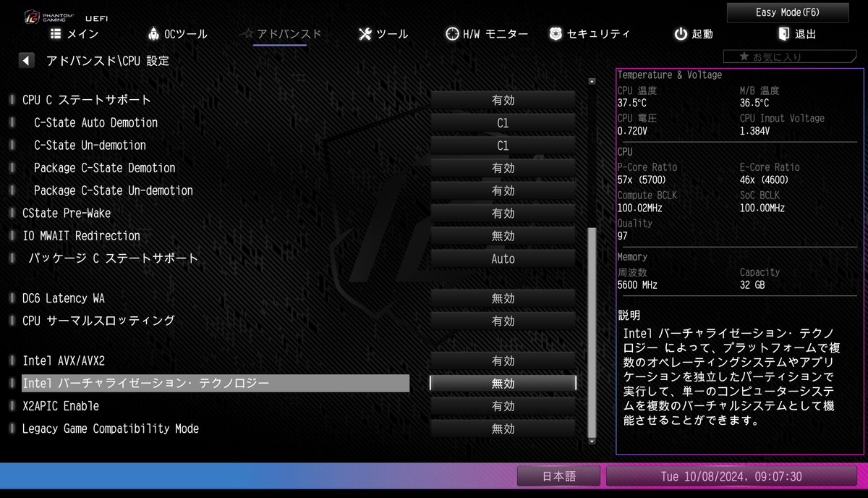Switch to the アドバンスド tab
The image size is (868, 498).
(281, 34)
